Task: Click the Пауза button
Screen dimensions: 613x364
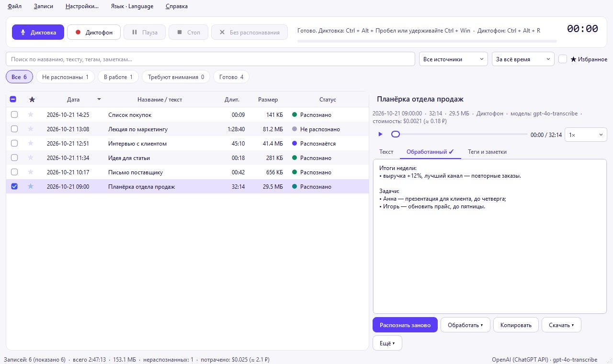Action: (x=145, y=33)
